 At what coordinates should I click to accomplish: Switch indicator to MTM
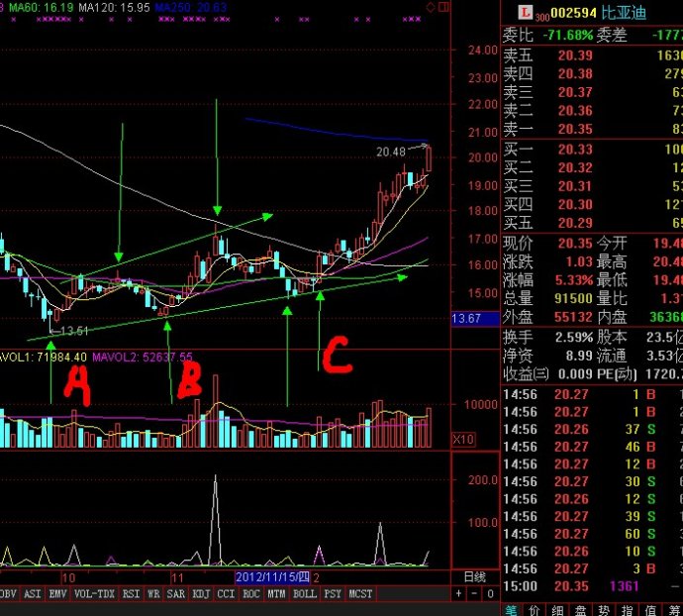[x=276, y=594]
